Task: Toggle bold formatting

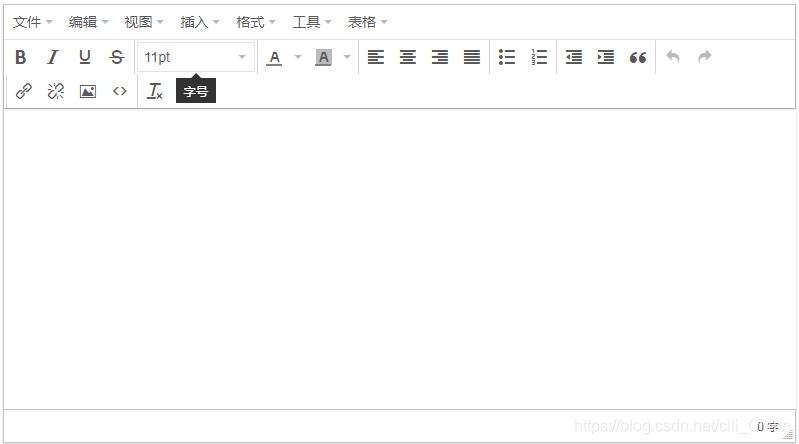Action: coord(21,57)
